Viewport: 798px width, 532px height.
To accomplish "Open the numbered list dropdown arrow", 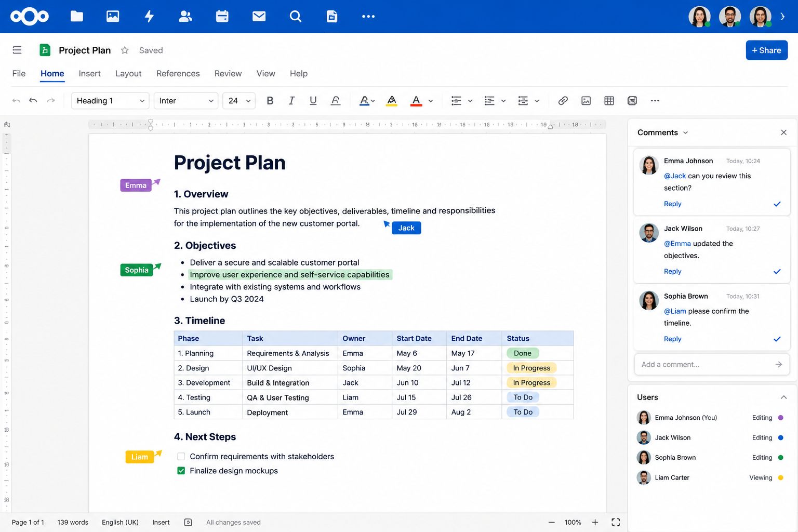I will [x=503, y=101].
